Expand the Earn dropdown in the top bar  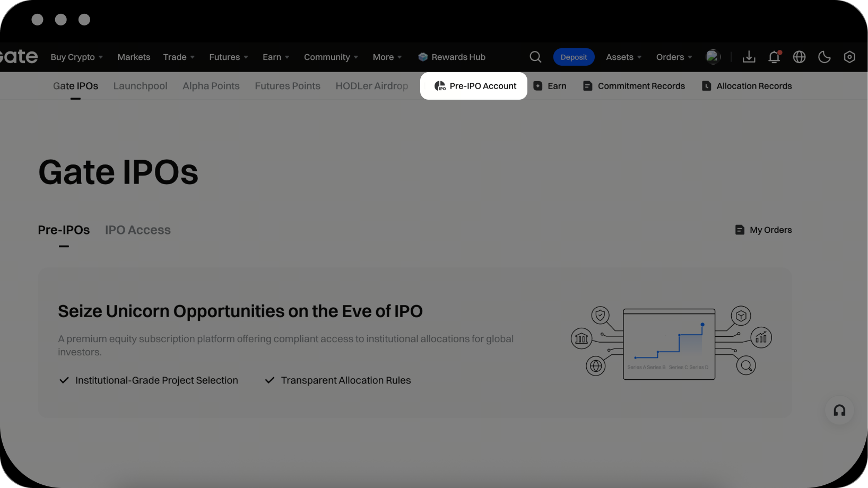point(276,57)
